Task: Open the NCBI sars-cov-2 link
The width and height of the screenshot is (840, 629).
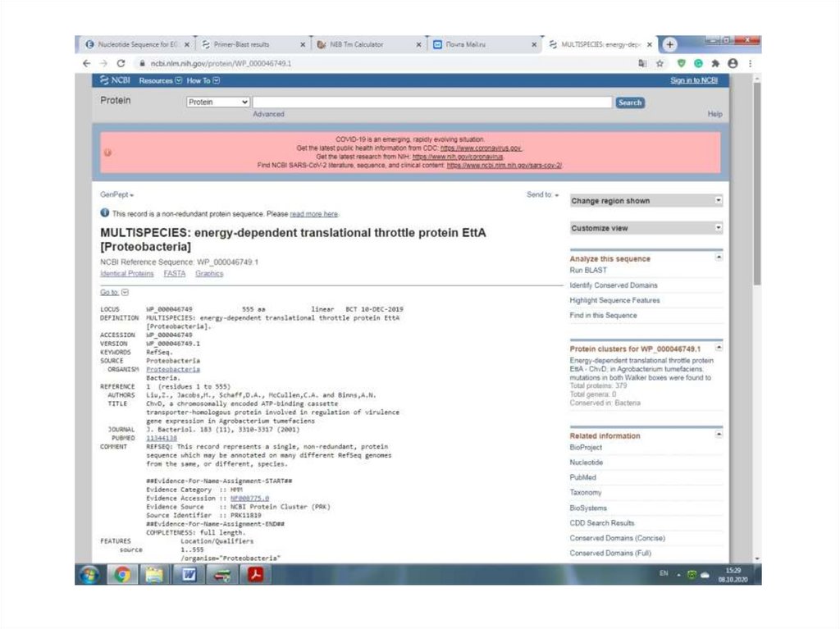Action: pyautogui.click(x=504, y=165)
